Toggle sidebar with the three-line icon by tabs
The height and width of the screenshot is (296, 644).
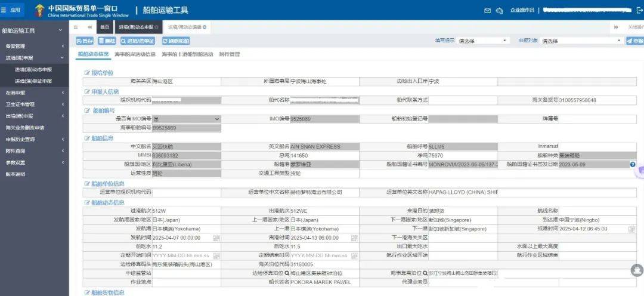tap(76, 27)
